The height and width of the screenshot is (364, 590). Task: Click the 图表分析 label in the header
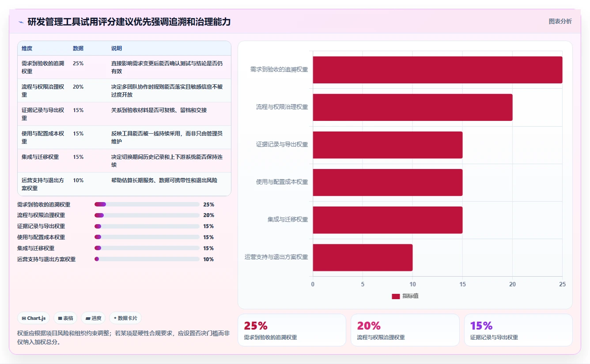(x=560, y=21)
